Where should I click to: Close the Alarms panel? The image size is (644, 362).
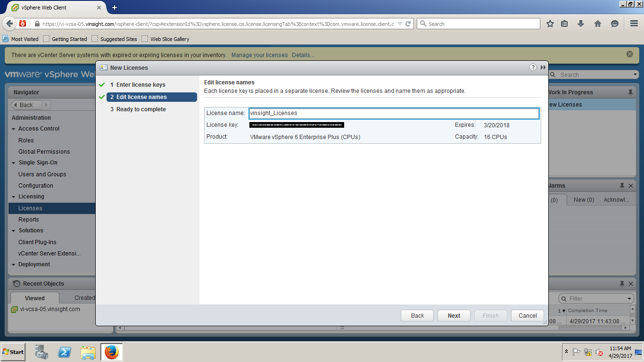[x=631, y=186]
